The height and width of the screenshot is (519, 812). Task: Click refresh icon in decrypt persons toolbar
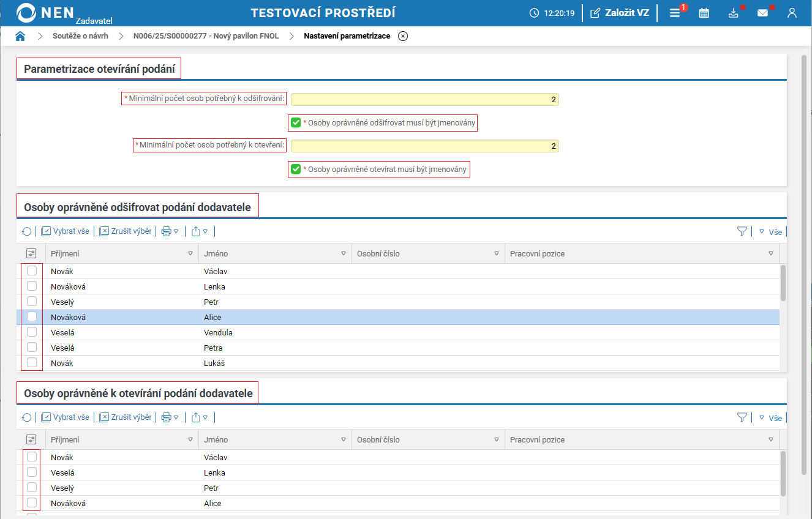coord(26,231)
